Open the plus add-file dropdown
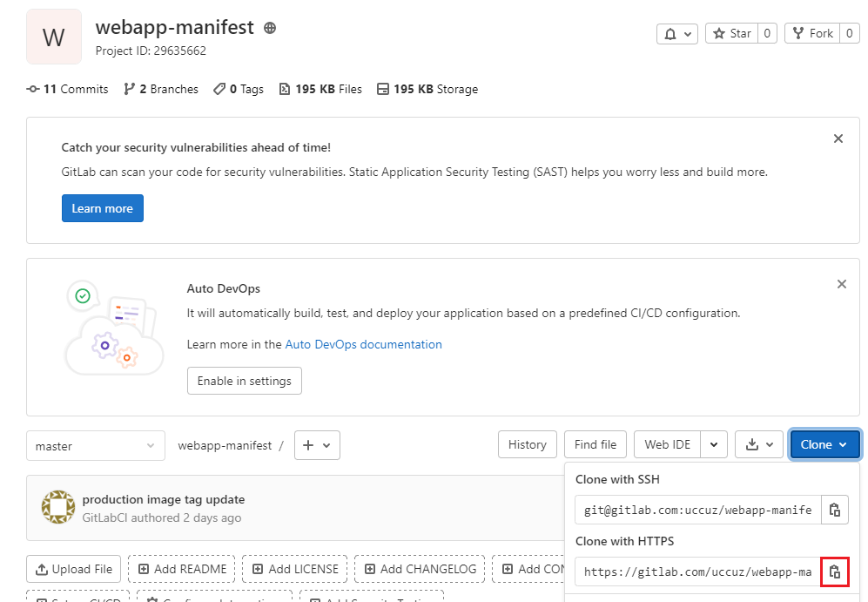The width and height of the screenshot is (868, 602). 317,445
